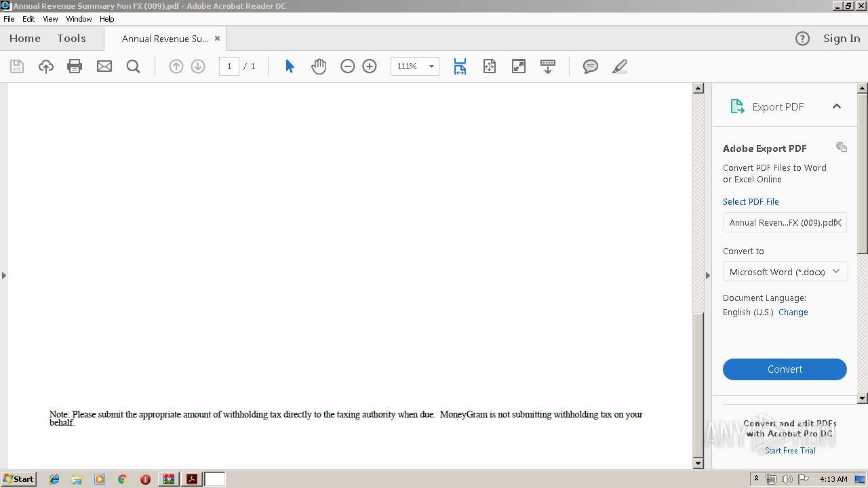The image size is (868, 488).
Task: Open the Windows Start menu
Action: pyautogui.click(x=18, y=479)
